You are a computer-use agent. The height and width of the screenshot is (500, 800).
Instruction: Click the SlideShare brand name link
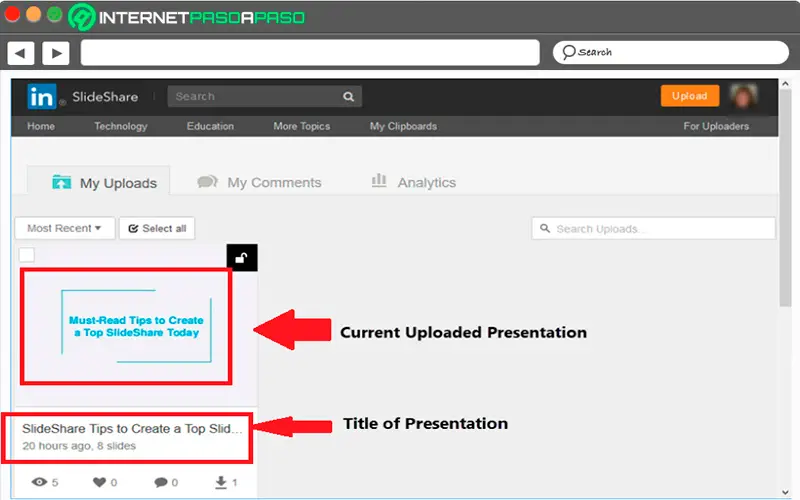(105, 97)
